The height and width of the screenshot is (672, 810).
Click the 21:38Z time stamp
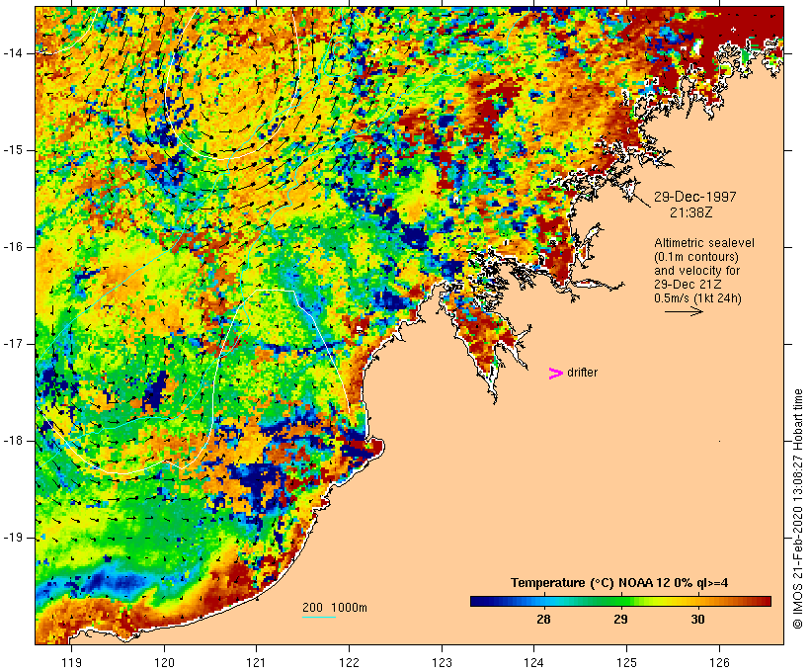point(690,212)
